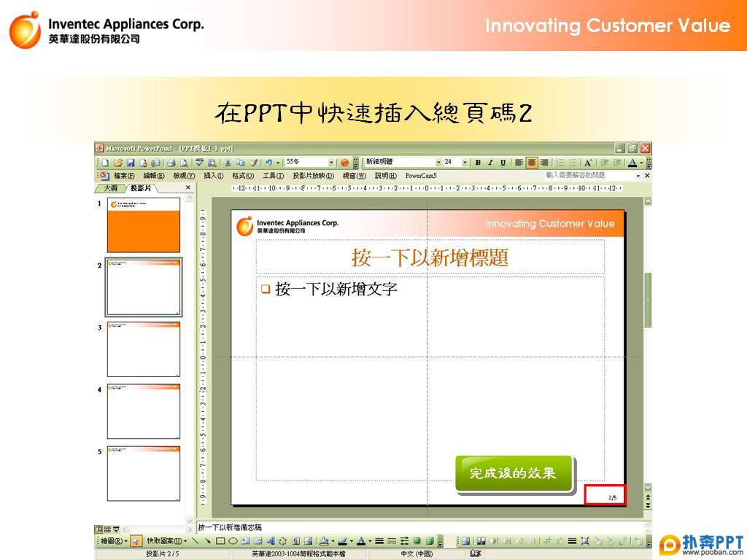Click the orange round PowerCam record icon

345,163
